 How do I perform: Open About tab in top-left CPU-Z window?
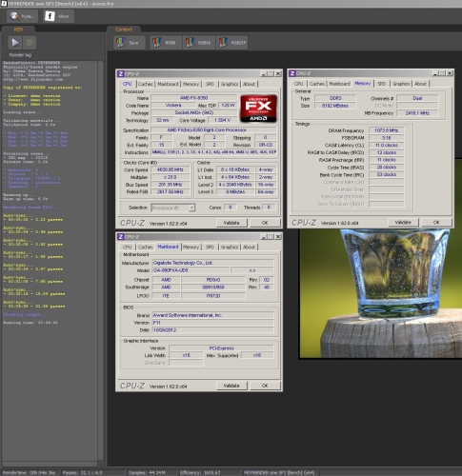249,84
